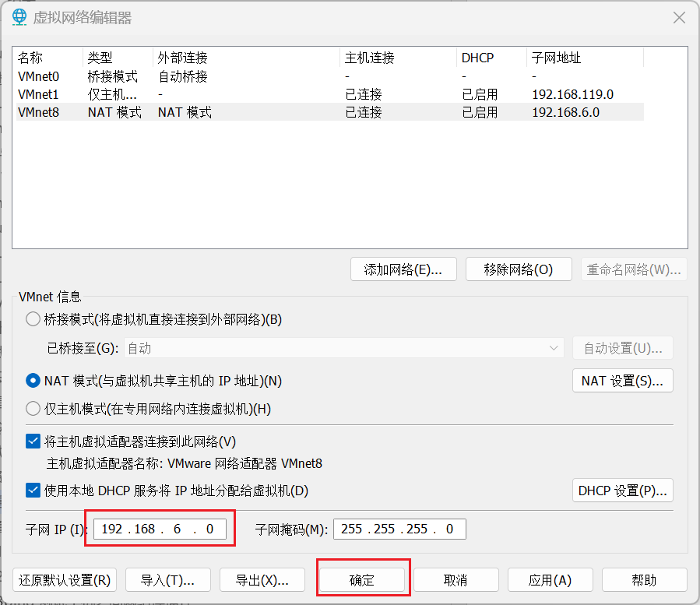
Task: Click subnet address 192.168.119.0 cell
Action: pyautogui.click(x=573, y=94)
